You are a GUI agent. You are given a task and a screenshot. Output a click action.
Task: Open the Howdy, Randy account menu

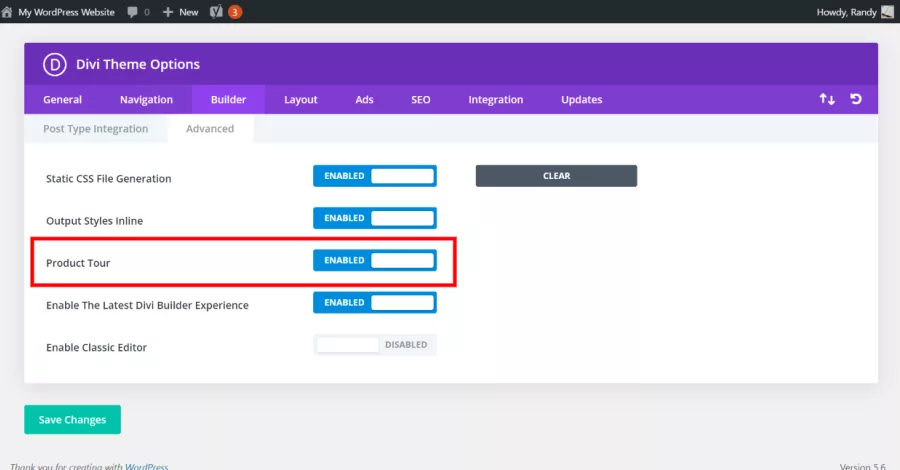pyautogui.click(x=847, y=12)
